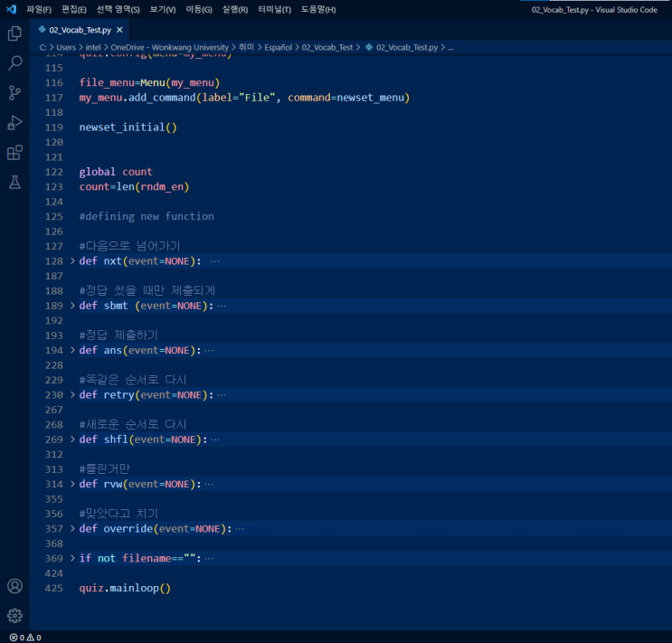Open the Search view in activity bar
672x643 pixels.
pos(14,63)
